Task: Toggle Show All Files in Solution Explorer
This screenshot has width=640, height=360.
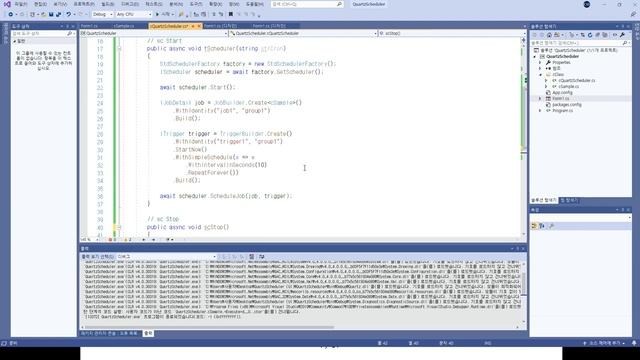Action: [605, 35]
